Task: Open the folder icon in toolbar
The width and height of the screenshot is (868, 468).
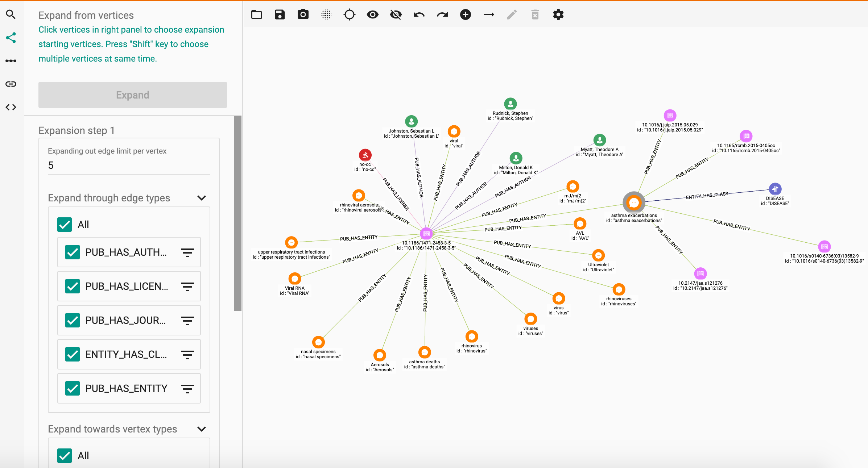Action: tap(257, 14)
